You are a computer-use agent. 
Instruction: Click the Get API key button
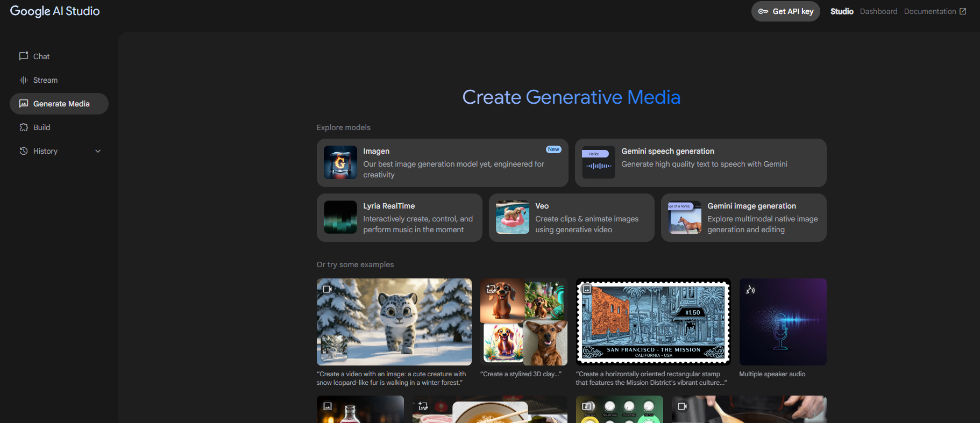pyautogui.click(x=785, y=11)
